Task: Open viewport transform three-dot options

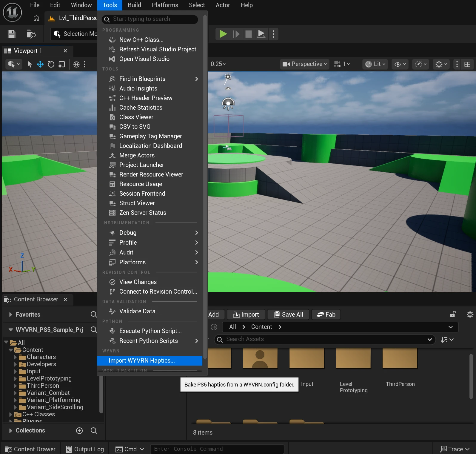Action: point(85,64)
